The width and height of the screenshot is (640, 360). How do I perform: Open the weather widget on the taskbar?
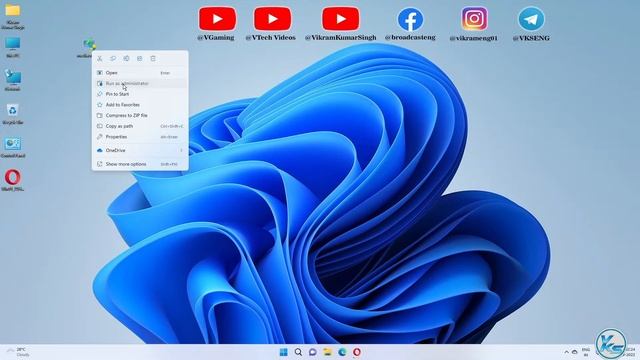(x=18, y=352)
